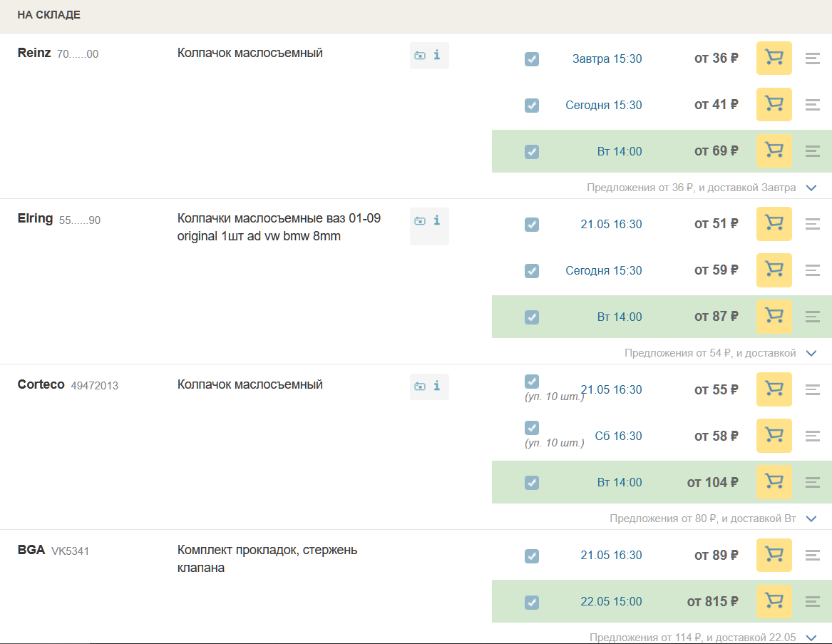
Task: Show info icon for Elring part
Action: [437, 220]
